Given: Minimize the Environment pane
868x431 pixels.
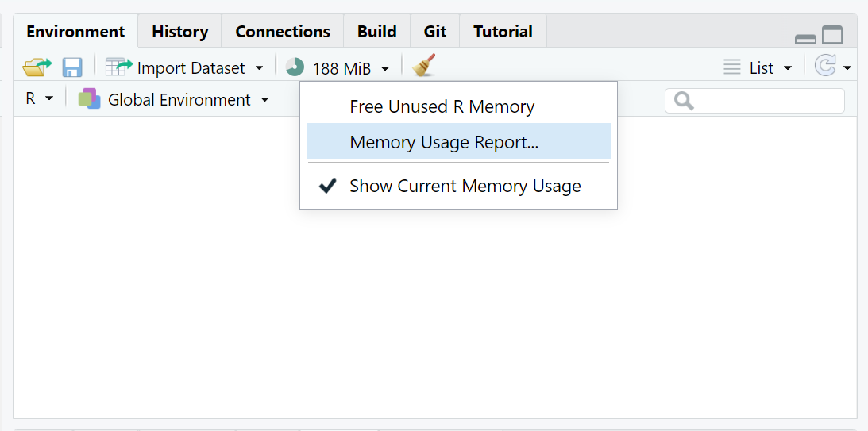Looking at the screenshot, I should pyautogui.click(x=805, y=37).
